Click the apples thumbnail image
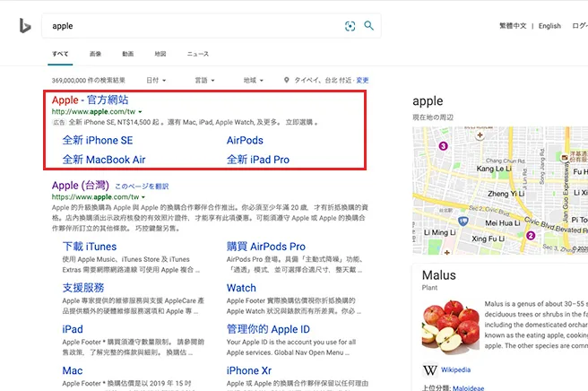The image size is (588, 391). tap(450, 326)
